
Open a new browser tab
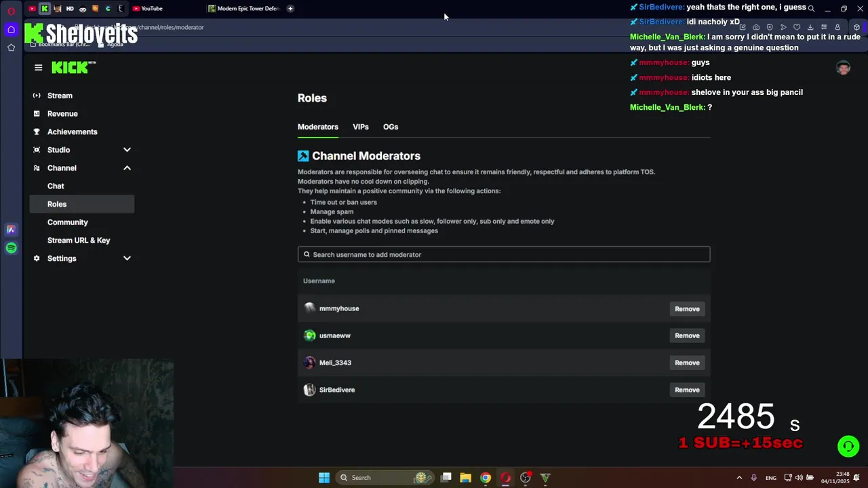[x=290, y=8]
